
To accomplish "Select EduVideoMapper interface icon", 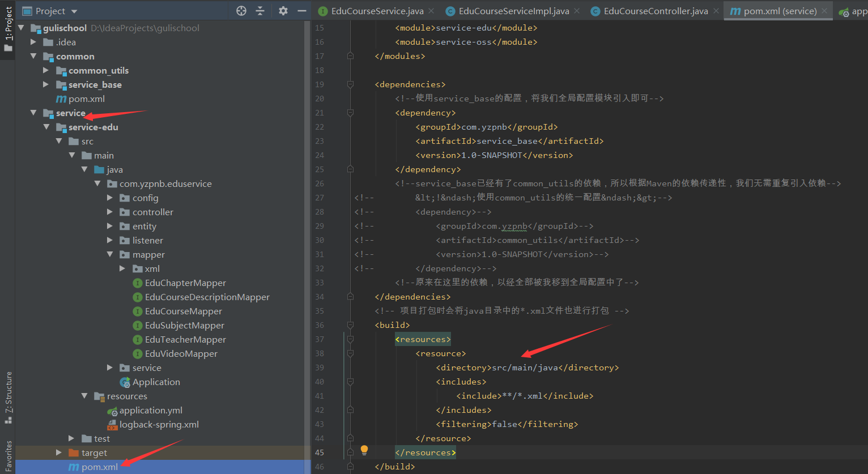I will click(x=138, y=353).
